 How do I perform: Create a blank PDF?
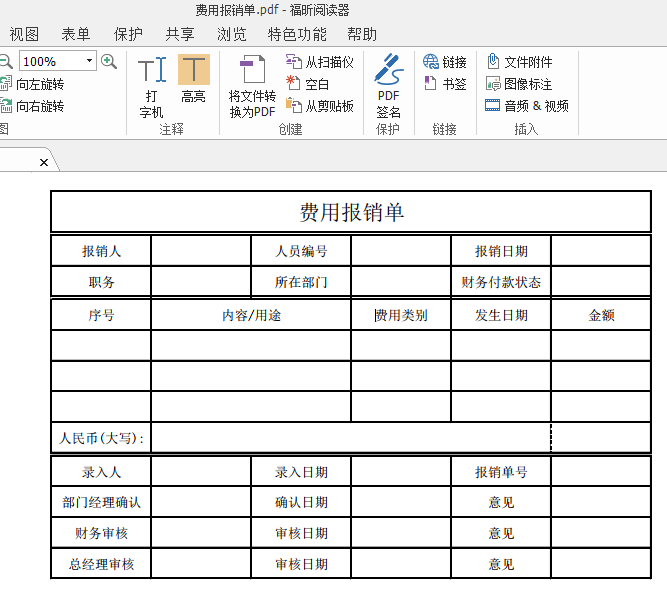(308, 84)
